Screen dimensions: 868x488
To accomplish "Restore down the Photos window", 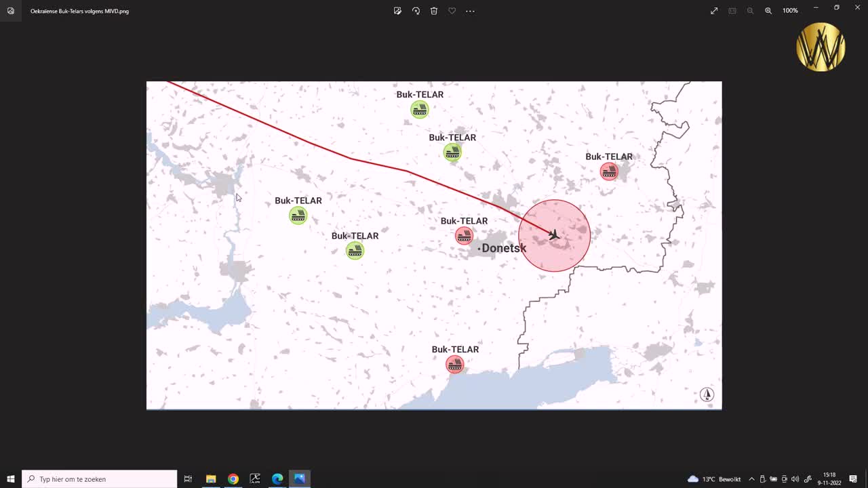I will pyautogui.click(x=837, y=8).
